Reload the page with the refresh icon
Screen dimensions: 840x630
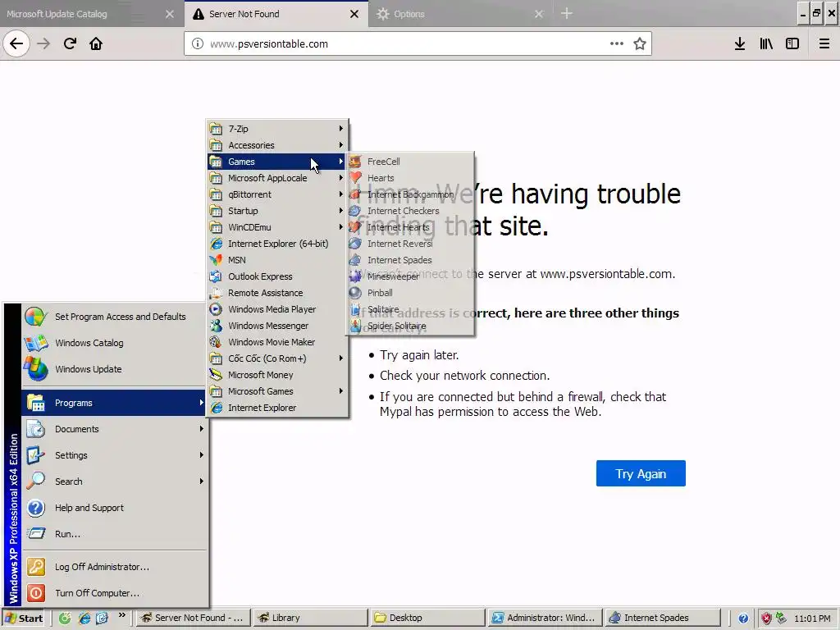click(70, 43)
